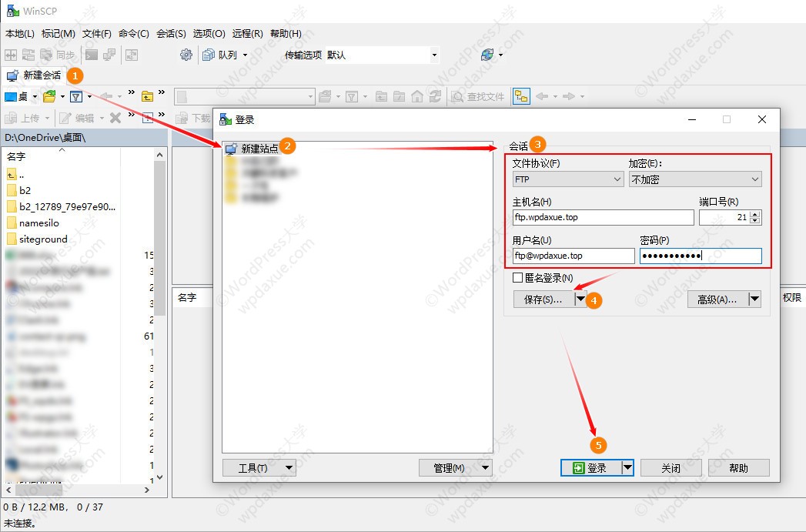The height and width of the screenshot is (532, 806).
Task: Click the remote forward arrow icon
Action: pyautogui.click(x=568, y=96)
